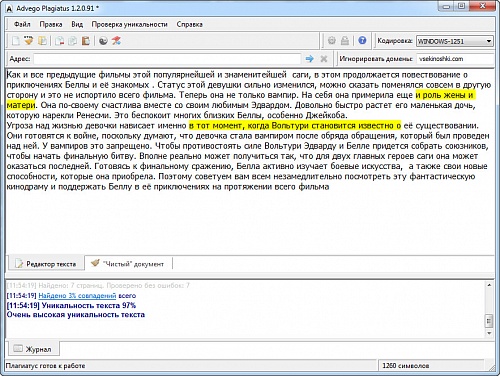The image size is (500, 376).
Task: Click the Игнорировать домены field
Action: coord(455,59)
